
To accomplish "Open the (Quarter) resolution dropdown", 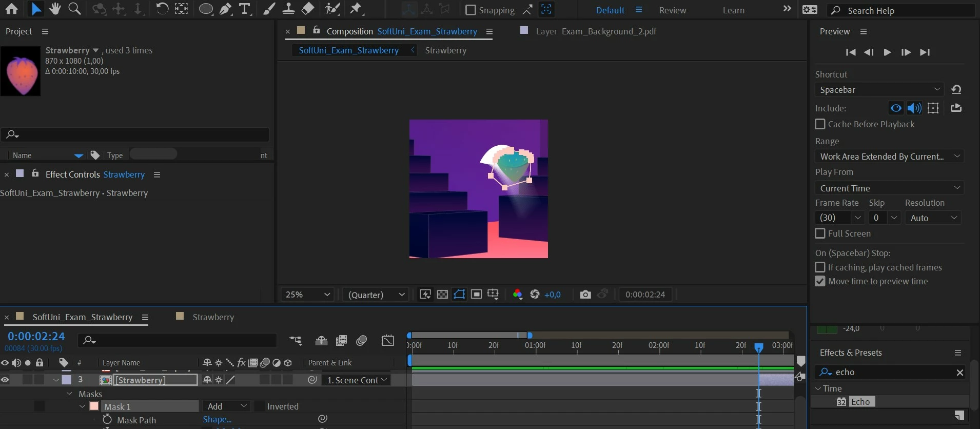I will tap(376, 295).
